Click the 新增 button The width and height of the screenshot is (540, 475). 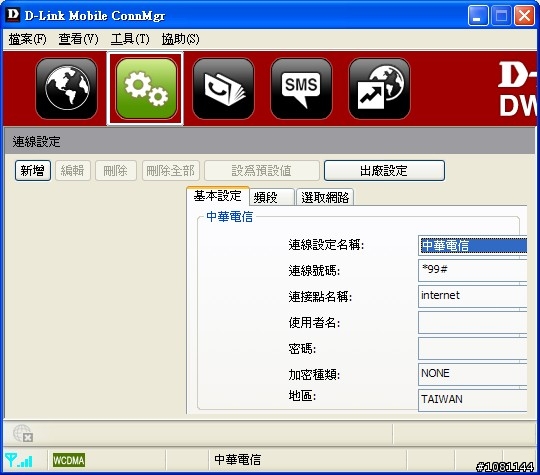pos(33,171)
